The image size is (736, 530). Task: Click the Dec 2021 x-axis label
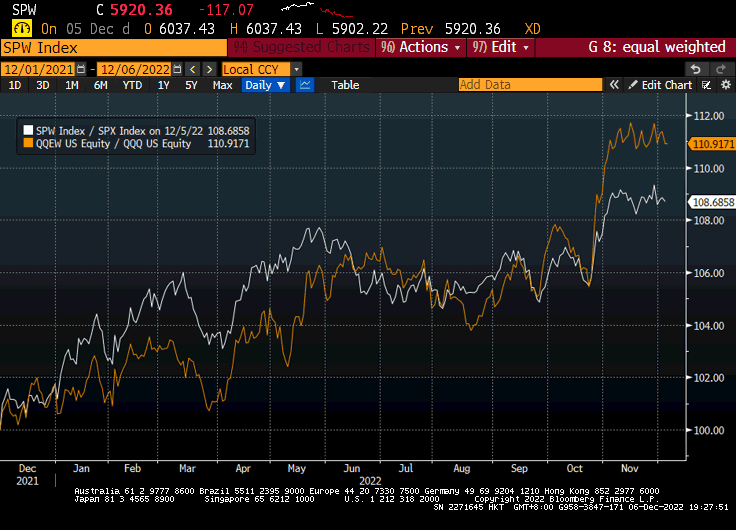(27, 475)
